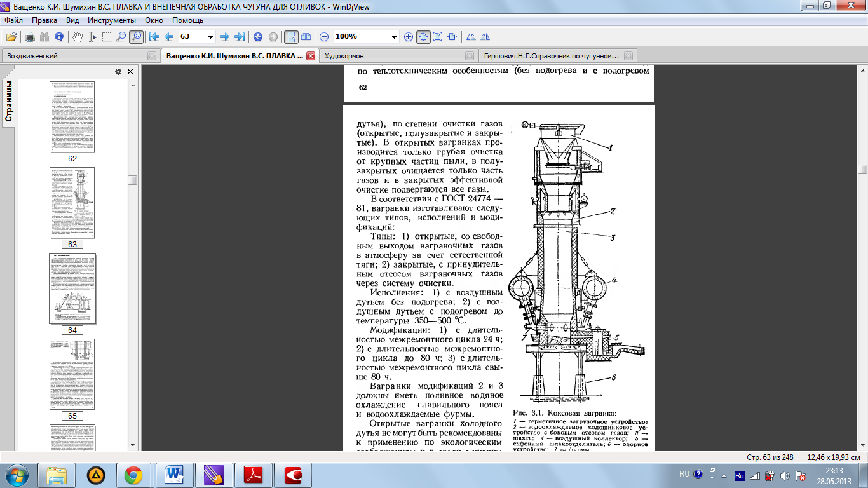
Task: Open Microsoft Word from taskbar
Action: [173, 475]
